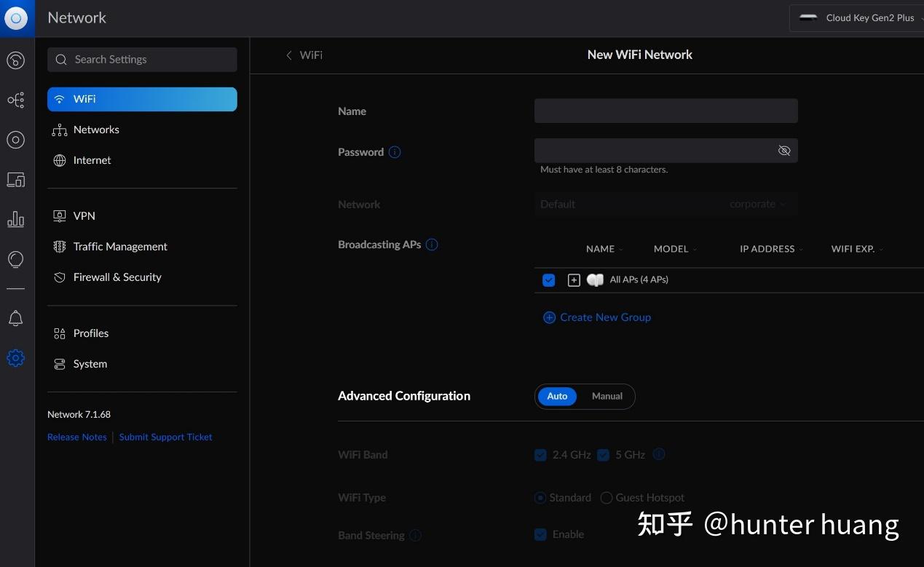The image size is (924, 567).
Task: Toggle the All APs checkbox
Action: (548, 279)
